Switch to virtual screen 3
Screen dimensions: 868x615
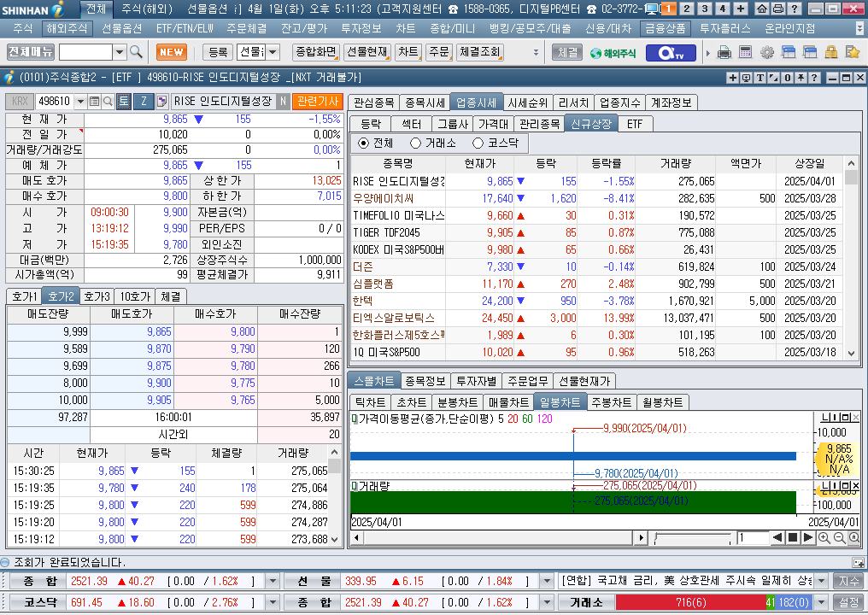point(704,9)
